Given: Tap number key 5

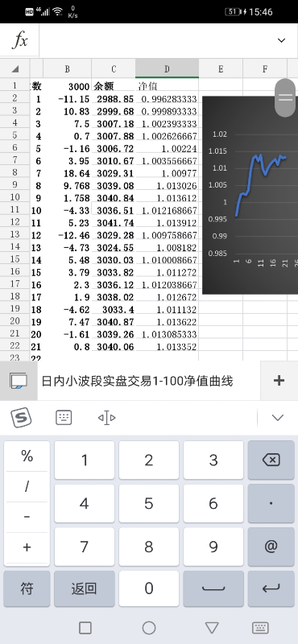Looking at the screenshot, I should (149, 504).
